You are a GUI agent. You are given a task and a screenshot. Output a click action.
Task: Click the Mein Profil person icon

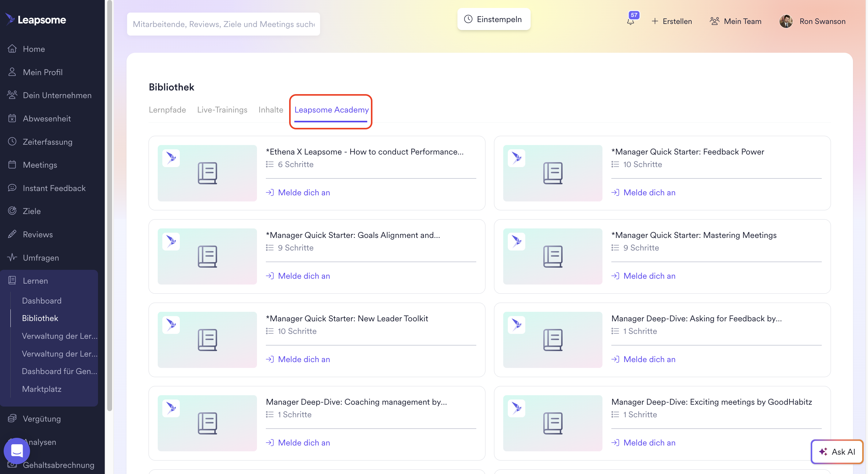(x=12, y=72)
